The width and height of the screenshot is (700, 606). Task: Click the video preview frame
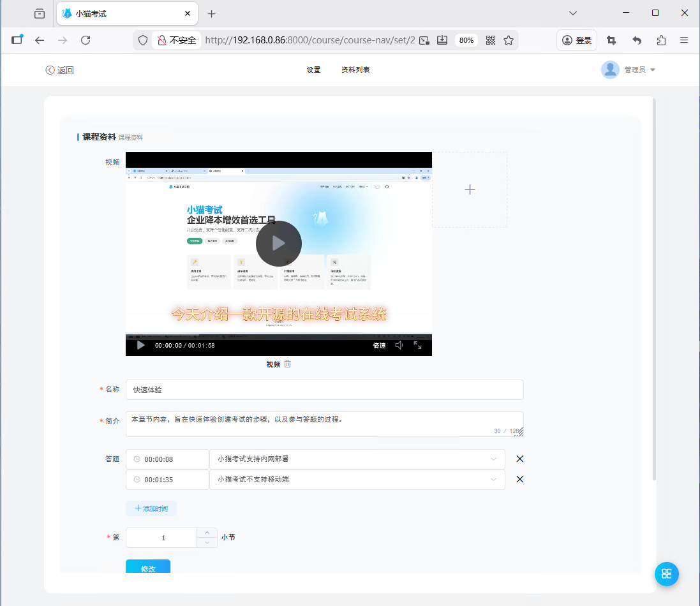coord(279,253)
